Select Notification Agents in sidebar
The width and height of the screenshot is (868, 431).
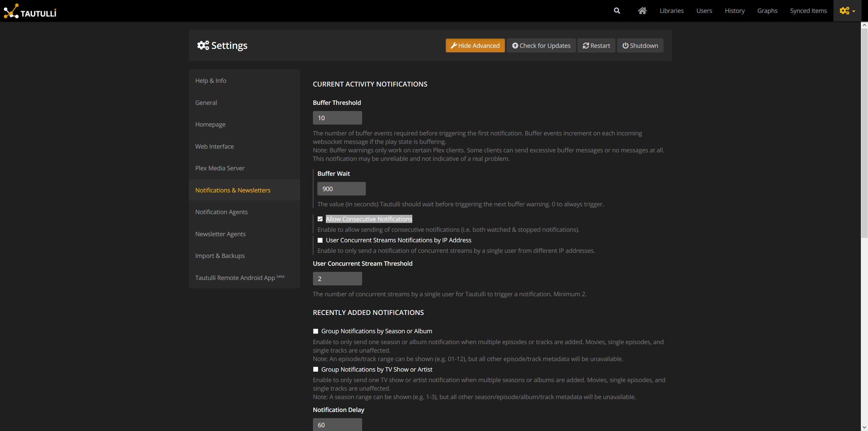pyautogui.click(x=221, y=212)
